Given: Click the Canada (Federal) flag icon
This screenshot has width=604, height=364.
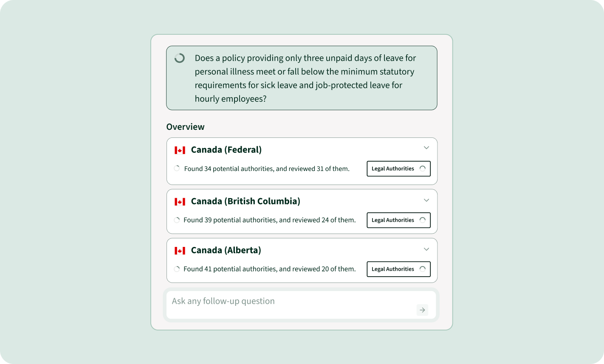Looking at the screenshot, I should [x=180, y=150].
